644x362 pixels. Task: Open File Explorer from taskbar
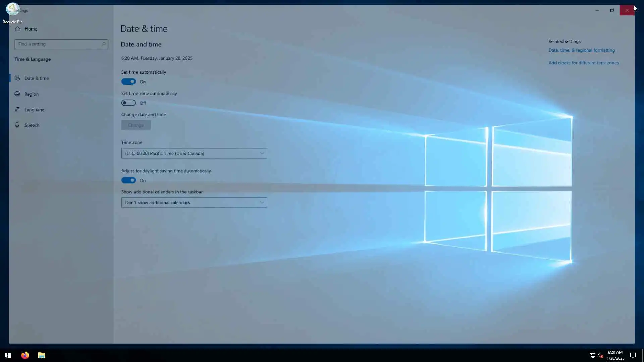(x=41, y=355)
